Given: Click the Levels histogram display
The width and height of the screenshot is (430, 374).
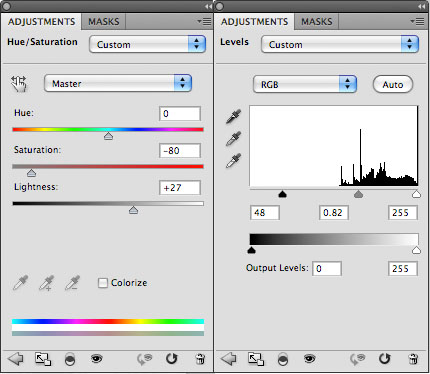Looking at the screenshot, I should [x=334, y=146].
